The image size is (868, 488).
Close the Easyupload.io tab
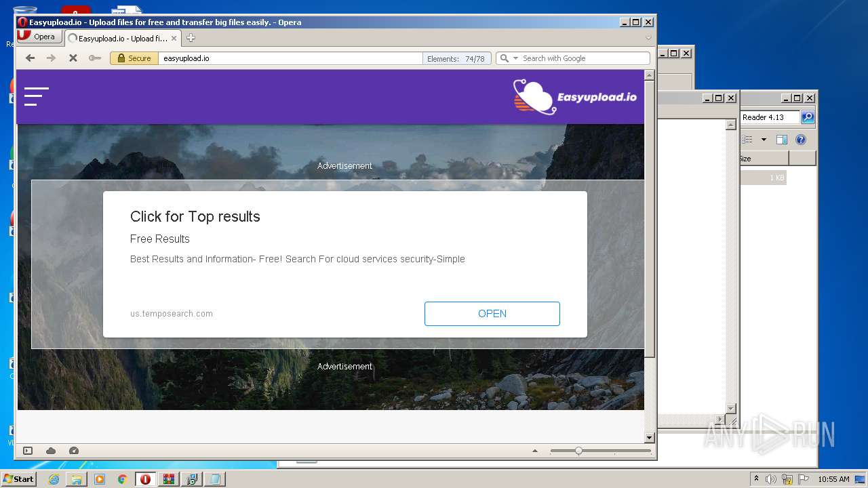174,39
